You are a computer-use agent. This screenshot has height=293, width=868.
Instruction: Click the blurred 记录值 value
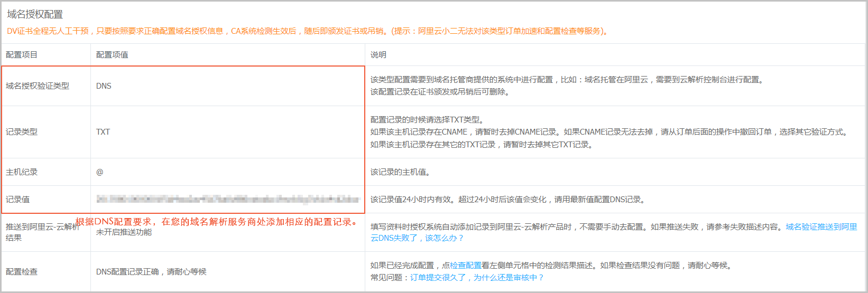pos(228,200)
